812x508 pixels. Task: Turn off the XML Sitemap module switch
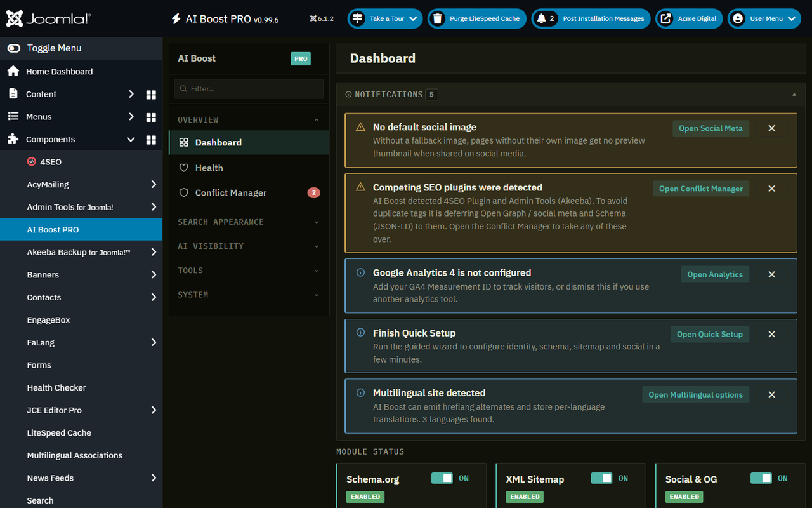coord(601,478)
